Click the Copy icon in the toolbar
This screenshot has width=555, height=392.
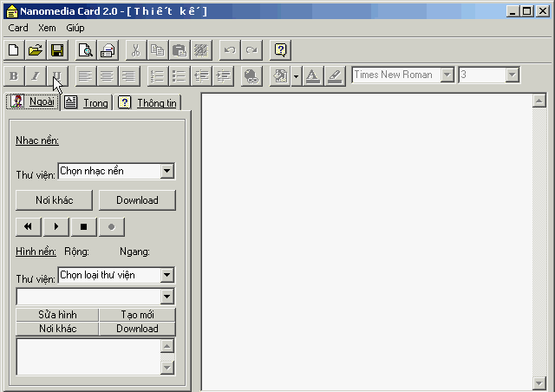coord(158,50)
